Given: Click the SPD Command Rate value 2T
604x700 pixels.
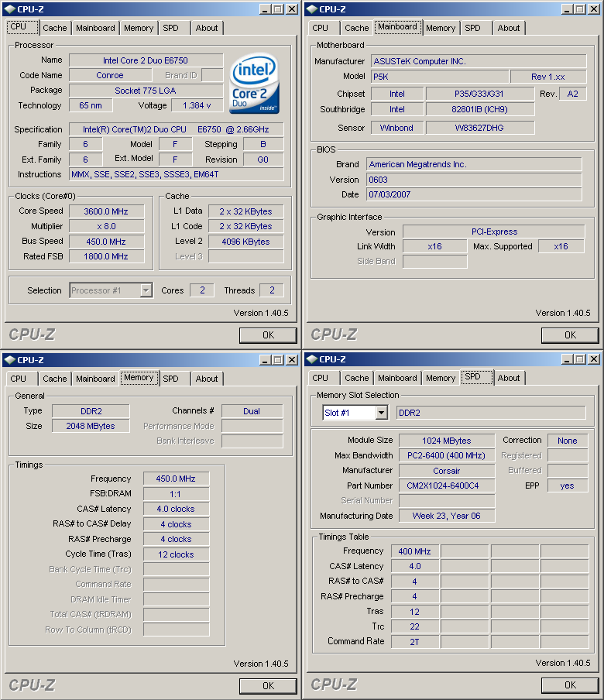Looking at the screenshot, I should pos(415,641).
